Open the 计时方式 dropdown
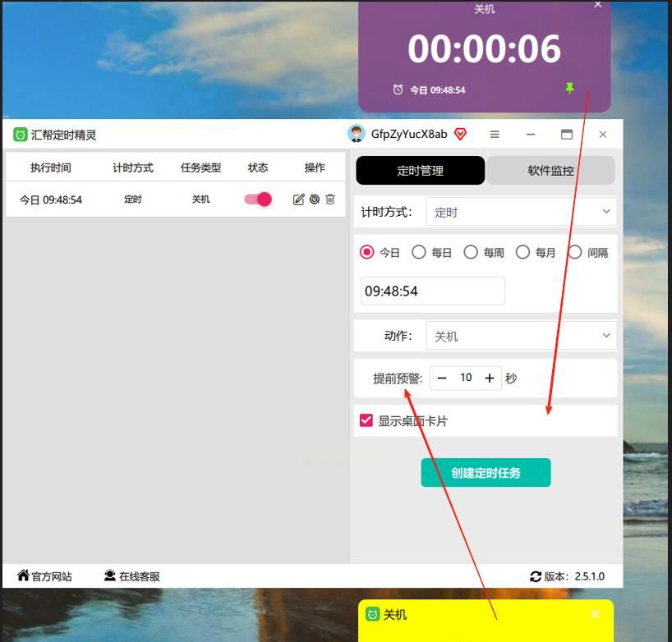Screen dimensions: 672x642 521,211
